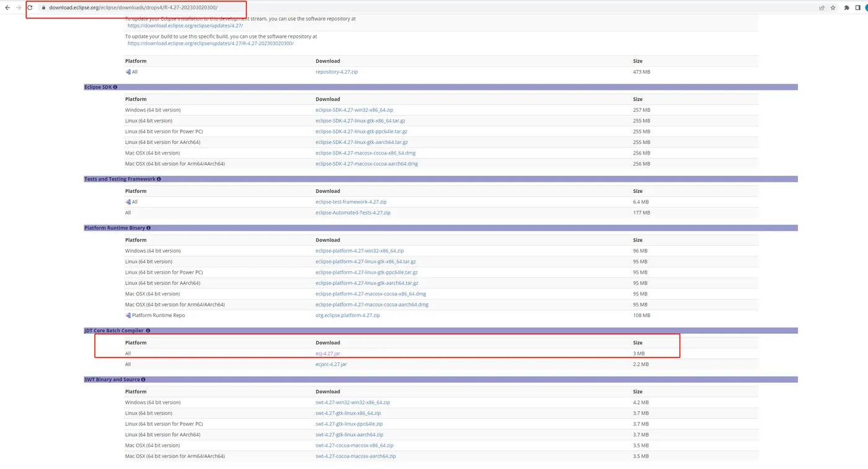Download eclipse-test-framework-4.27.zip
The width and height of the screenshot is (868, 469).
[x=351, y=202]
